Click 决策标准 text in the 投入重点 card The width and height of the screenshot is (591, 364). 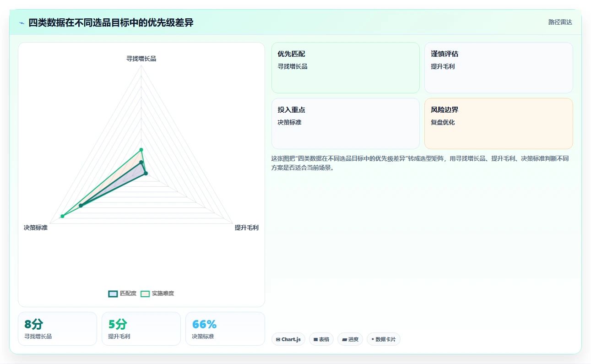(289, 122)
